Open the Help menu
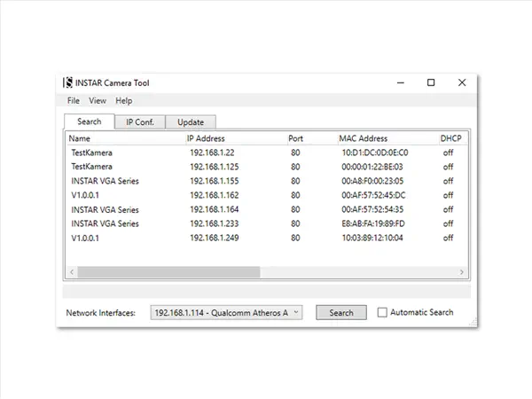Image resolution: width=532 pixels, height=399 pixels. tap(124, 101)
